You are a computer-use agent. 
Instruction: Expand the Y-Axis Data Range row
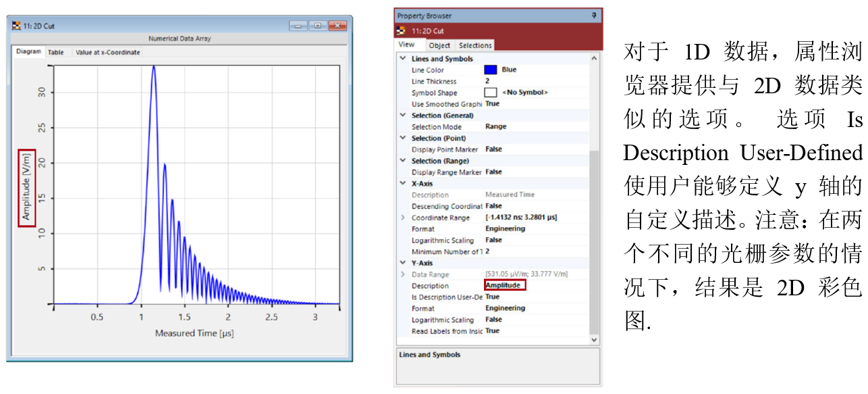click(404, 274)
